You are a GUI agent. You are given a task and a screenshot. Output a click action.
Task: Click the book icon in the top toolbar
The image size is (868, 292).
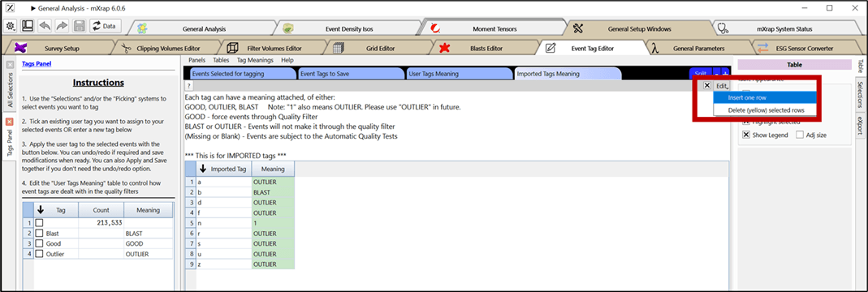click(x=27, y=26)
